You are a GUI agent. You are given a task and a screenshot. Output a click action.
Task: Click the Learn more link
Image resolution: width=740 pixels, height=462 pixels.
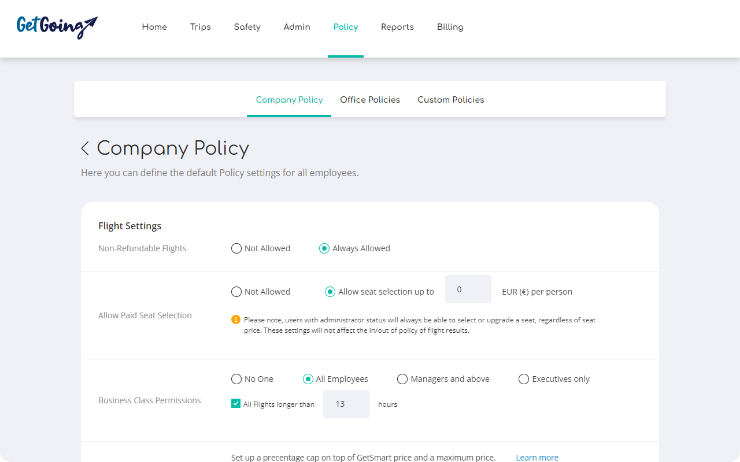tap(537, 458)
